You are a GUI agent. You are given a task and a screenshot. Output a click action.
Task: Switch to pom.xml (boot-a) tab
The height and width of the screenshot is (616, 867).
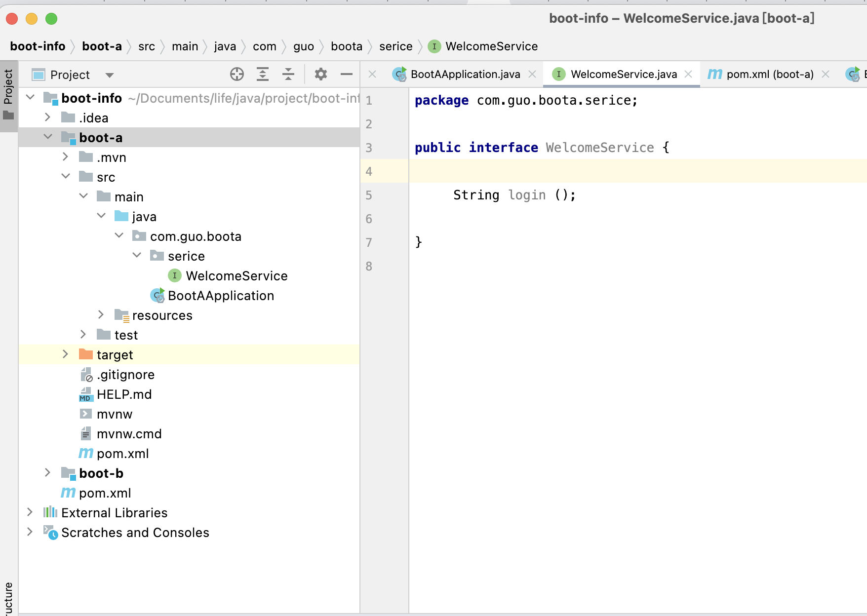pyautogui.click(x=770, y=75)
